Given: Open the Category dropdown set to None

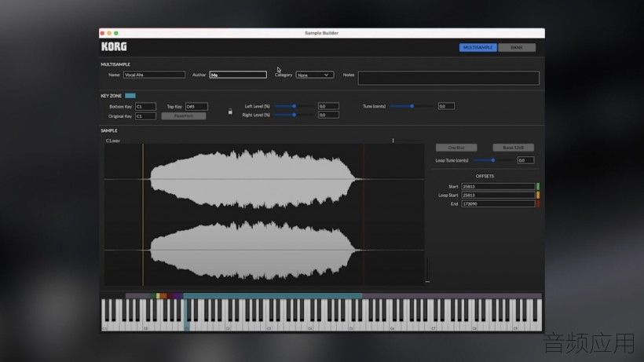Looking at the screenshot, I should click(x=315, y=75).
